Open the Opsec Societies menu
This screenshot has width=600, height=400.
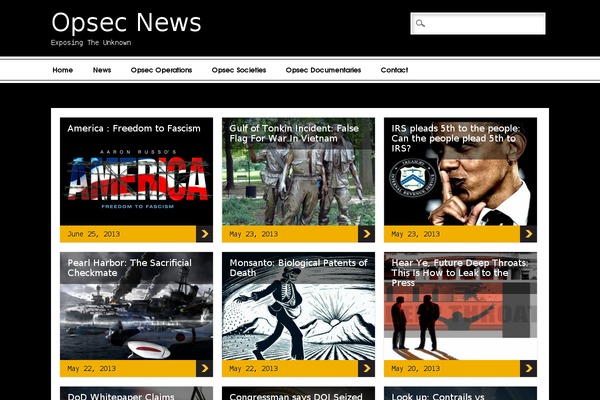tap(239, 70)
